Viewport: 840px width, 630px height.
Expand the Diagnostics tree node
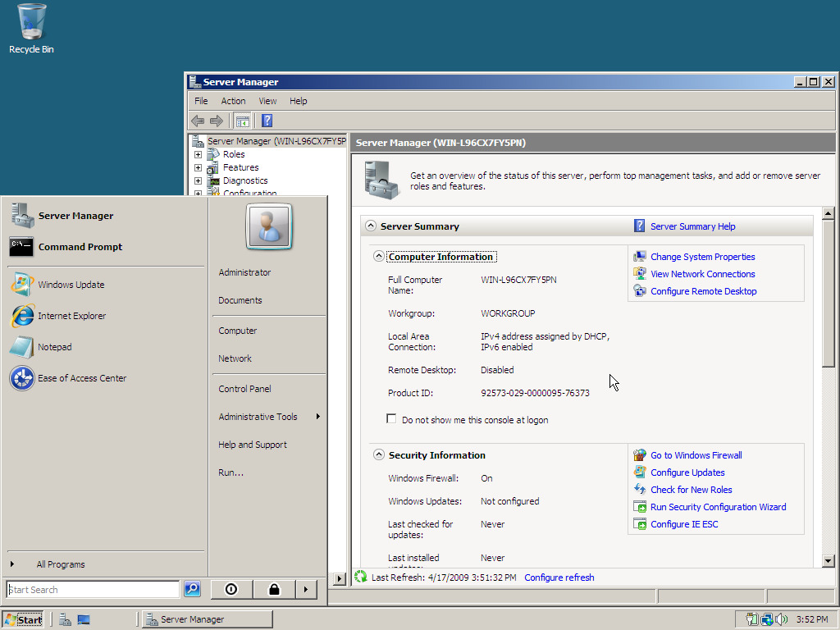pyautogui.click(x=197, y=180)
